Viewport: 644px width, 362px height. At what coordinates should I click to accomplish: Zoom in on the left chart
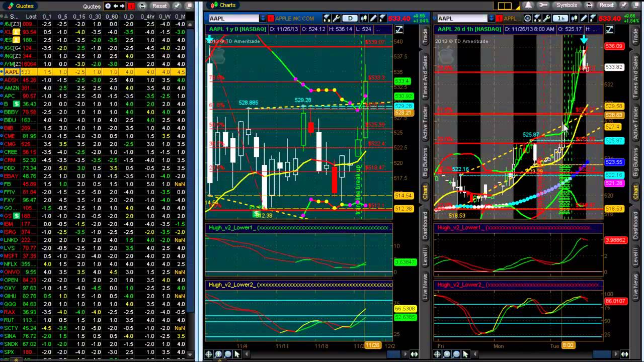218,354
